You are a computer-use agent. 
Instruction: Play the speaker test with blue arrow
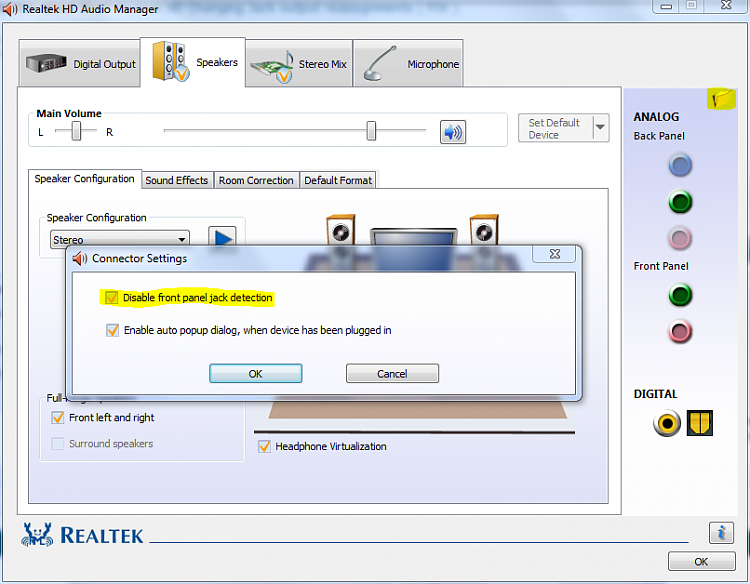pos(222,236)
